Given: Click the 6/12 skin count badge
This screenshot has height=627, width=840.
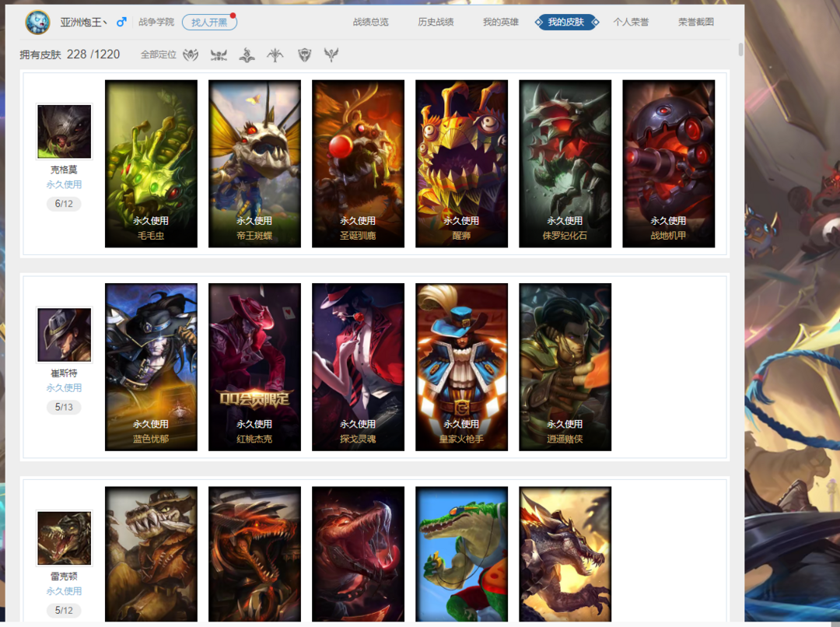Looking at the screenshot, I should tap(64, 204).
